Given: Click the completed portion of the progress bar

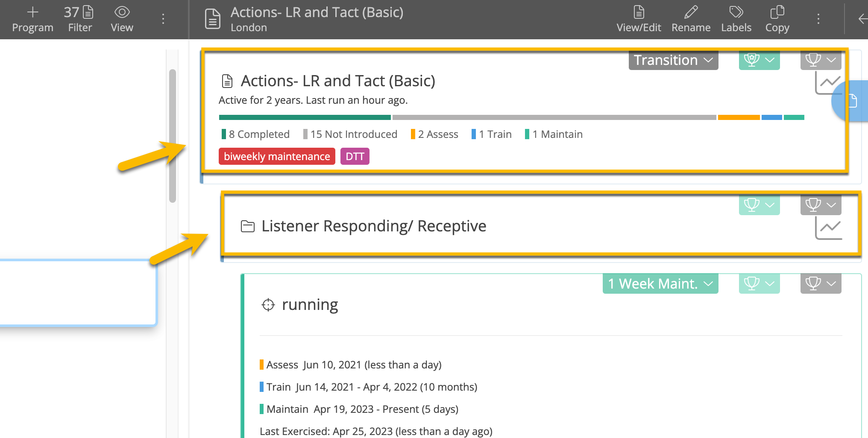Looking at the screenshot, I should point(305,117).
